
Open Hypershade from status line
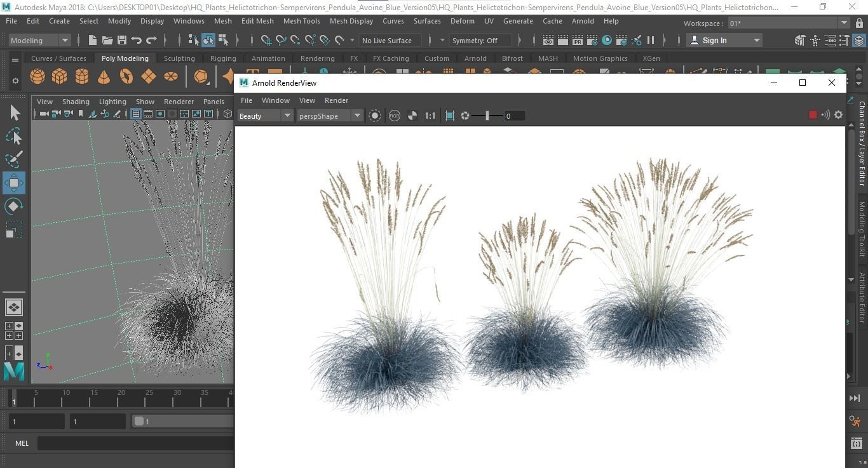607,40
